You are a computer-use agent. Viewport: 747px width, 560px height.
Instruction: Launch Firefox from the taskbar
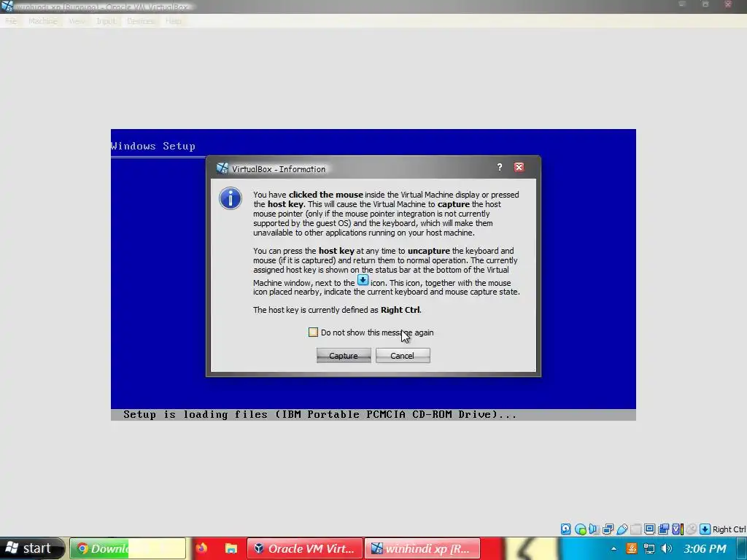(x=201, y=548)
